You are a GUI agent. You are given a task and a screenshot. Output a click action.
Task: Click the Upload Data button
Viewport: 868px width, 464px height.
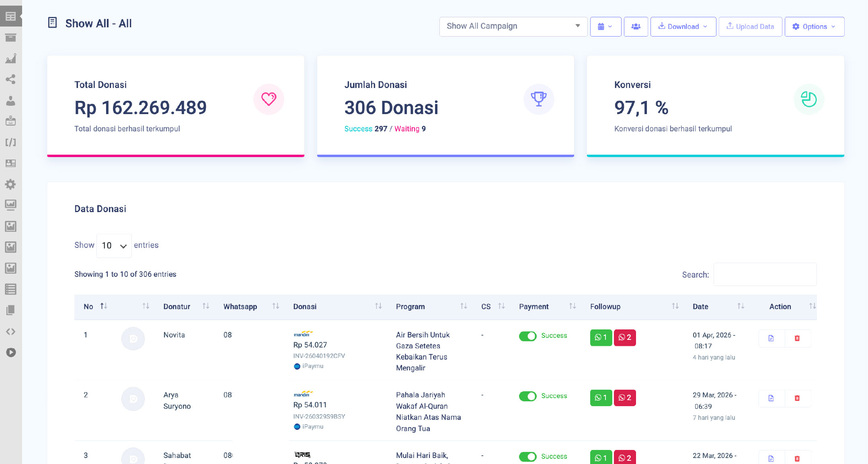click(750, 27)
